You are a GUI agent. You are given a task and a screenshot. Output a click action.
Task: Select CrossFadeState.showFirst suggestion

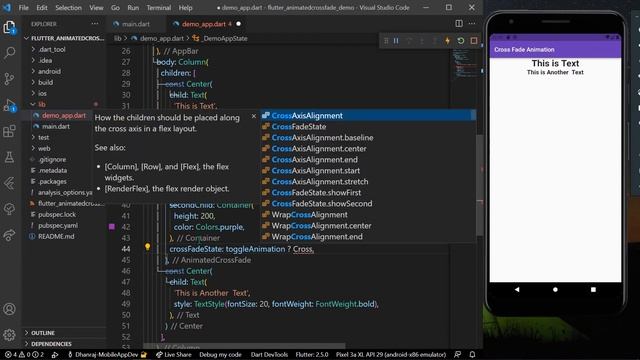coord(368,193)
